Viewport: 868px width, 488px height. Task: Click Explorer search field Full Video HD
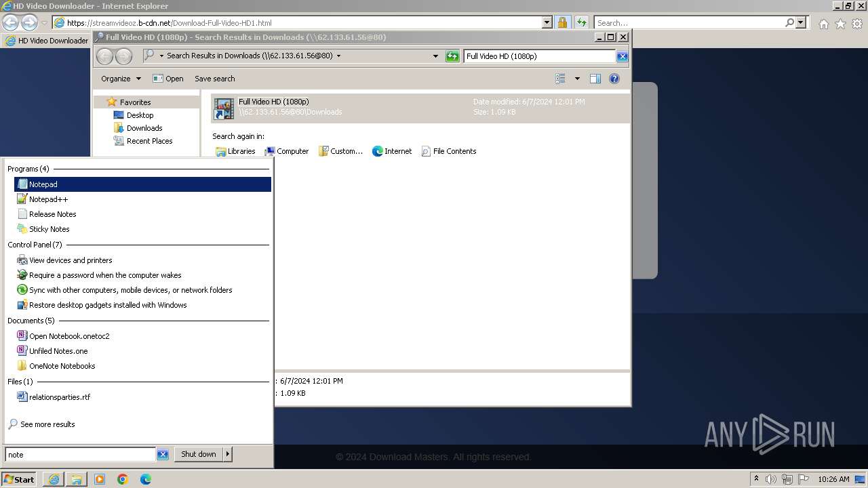539,56
